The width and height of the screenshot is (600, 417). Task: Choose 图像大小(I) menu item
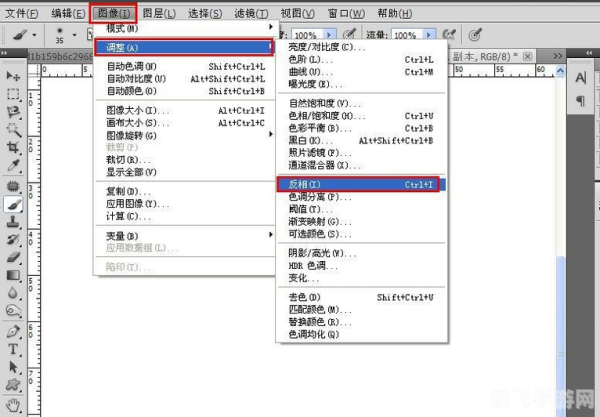pyautogui.click(x=185, y=111)
